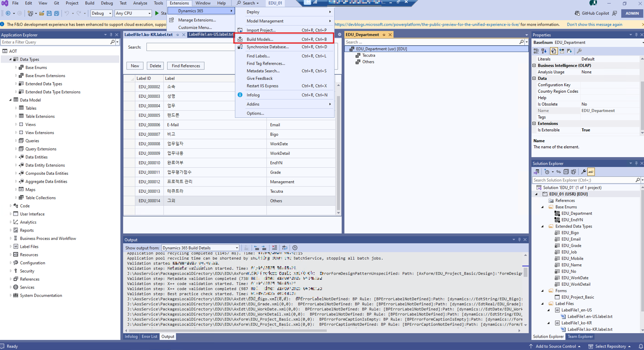
Task: Toggle auto-hide pin on Output panel
Action: pyautogui.click(x=519, y=240)
